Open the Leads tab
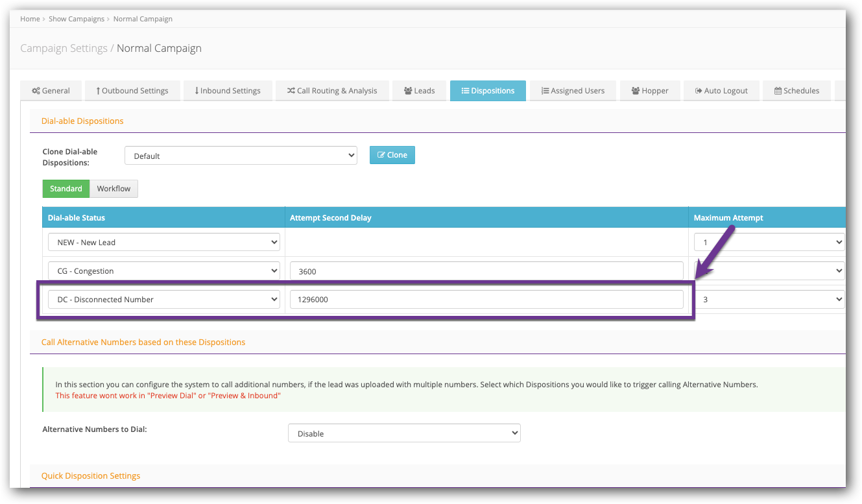Image resolution: width=862 pixels, height=504 pixels. point(420,91)
